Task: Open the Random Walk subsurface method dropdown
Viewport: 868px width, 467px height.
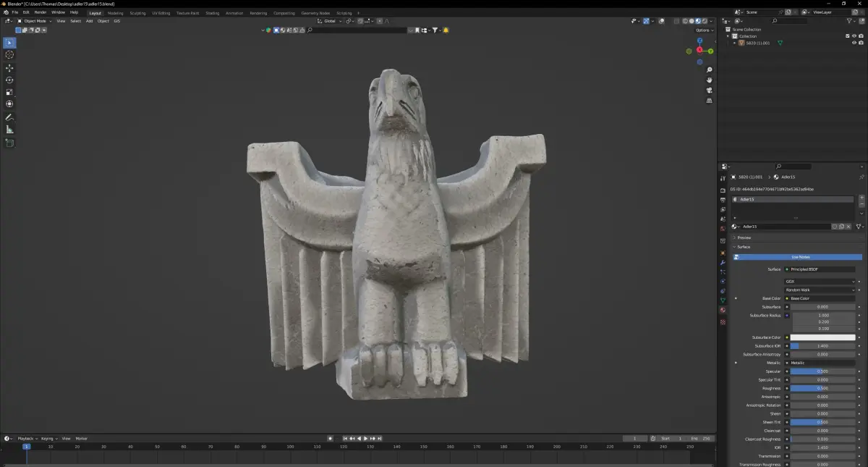Action: coord(820,290)
